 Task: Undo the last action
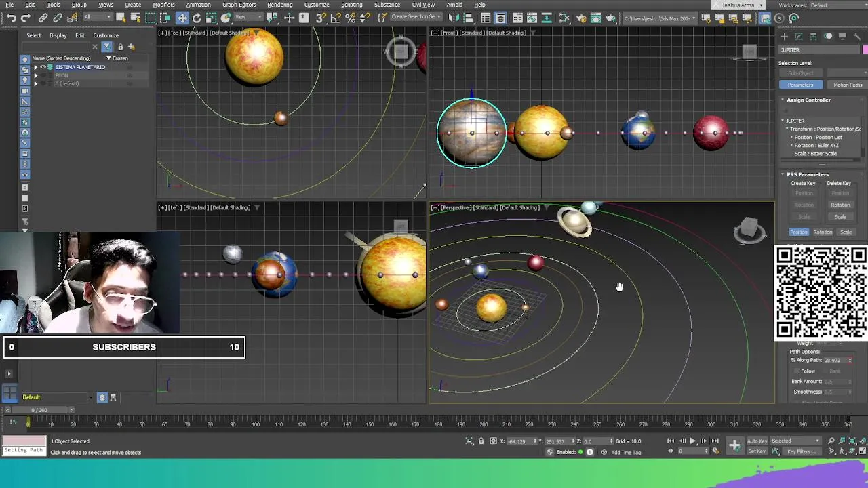(12, 18)
